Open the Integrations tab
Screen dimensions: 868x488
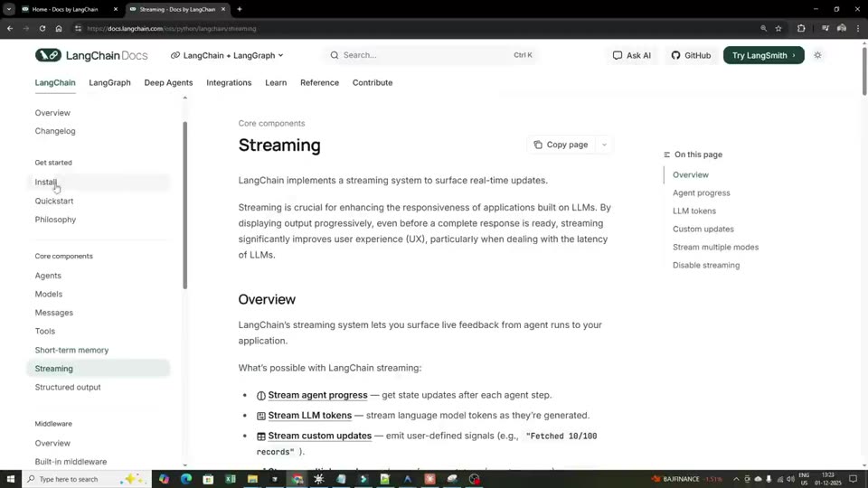pyautogui.click(x=229, y=82)
